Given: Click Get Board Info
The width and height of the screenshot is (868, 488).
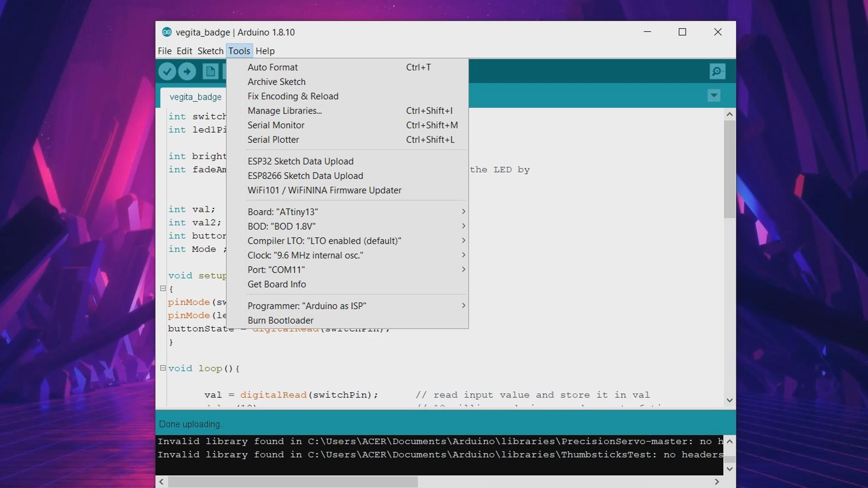Looking at the screenshot, I should coord(277,284).
